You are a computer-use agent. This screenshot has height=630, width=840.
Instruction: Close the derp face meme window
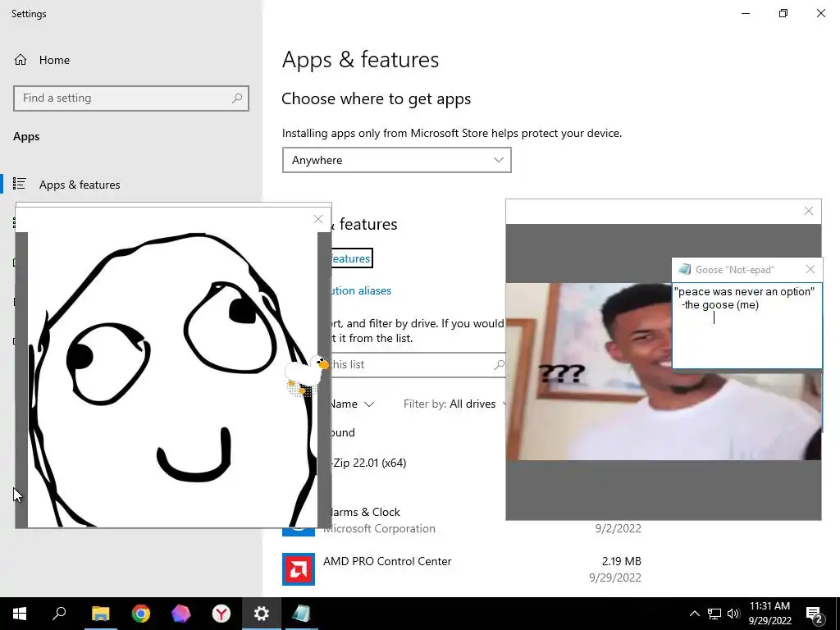tap(318, 219)
